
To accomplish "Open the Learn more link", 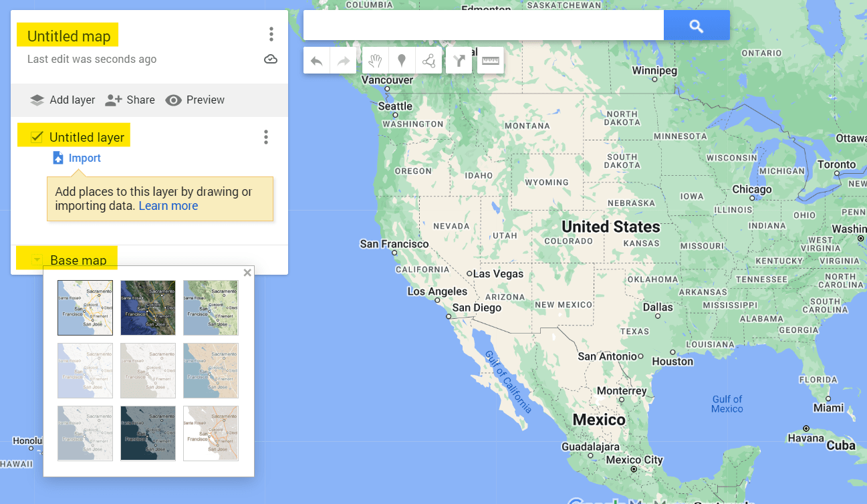I will [x=168, y=206].
